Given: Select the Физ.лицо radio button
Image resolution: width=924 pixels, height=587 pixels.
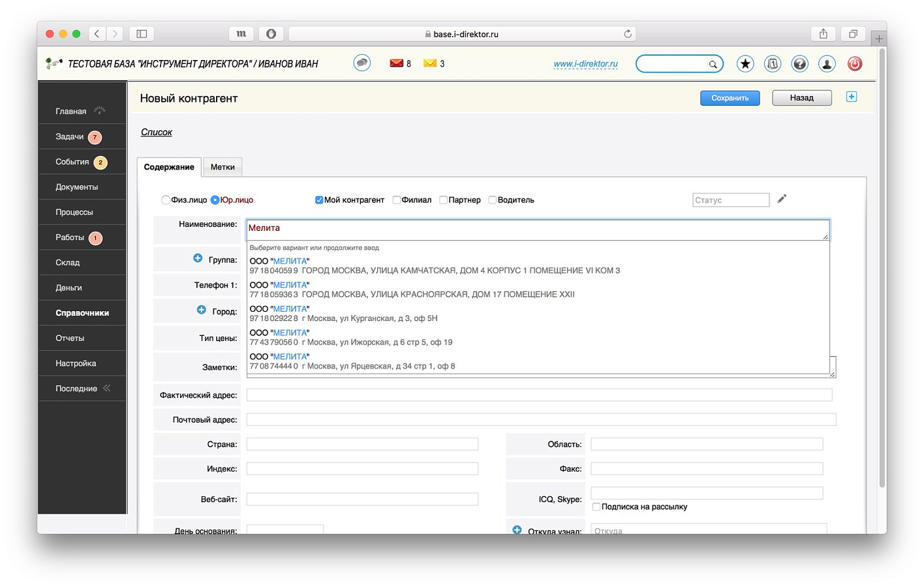Looking at the screenshot, I should pyautogui.click(x=166, y=200).
